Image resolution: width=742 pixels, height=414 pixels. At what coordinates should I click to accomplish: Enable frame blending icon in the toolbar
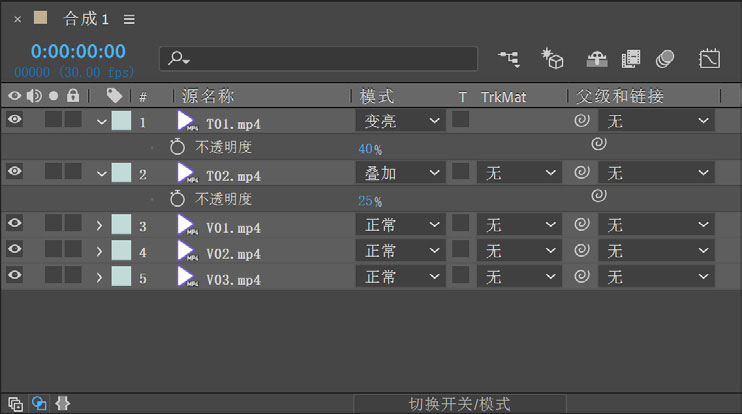pyautogui.click(x=631, y=59)
